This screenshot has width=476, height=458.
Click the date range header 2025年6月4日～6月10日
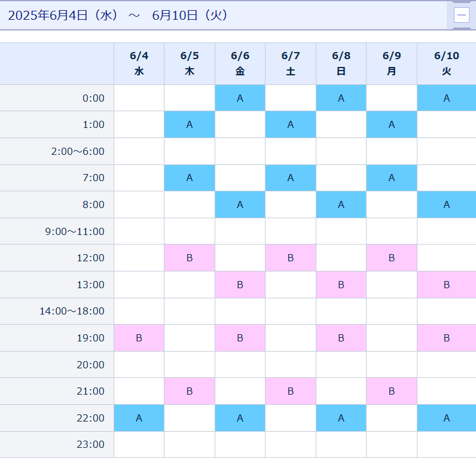coord(118,15)
